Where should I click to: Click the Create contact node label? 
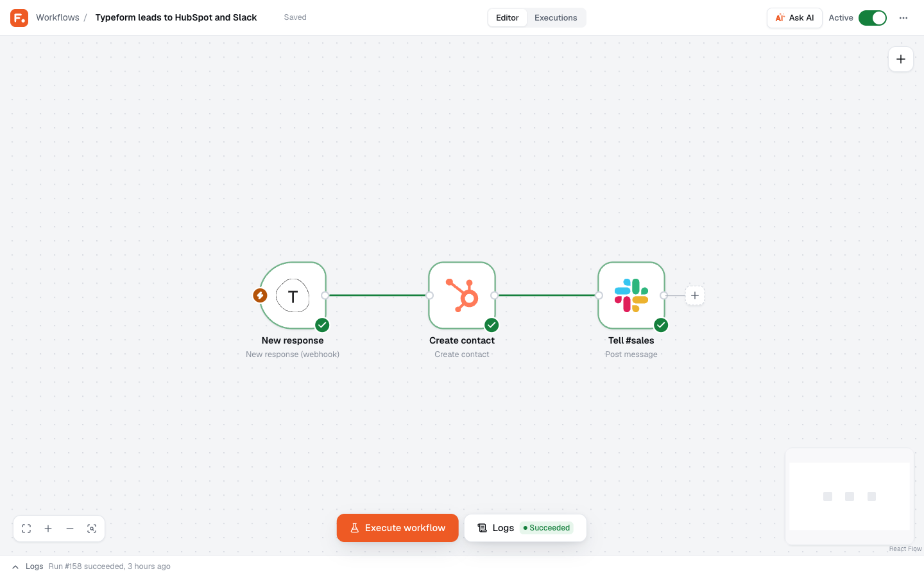(462, 340)
